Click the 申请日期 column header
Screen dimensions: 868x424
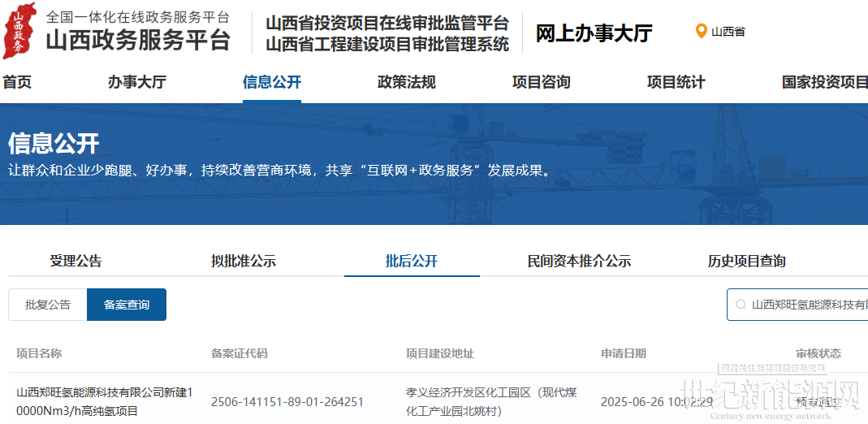(624, 353)
